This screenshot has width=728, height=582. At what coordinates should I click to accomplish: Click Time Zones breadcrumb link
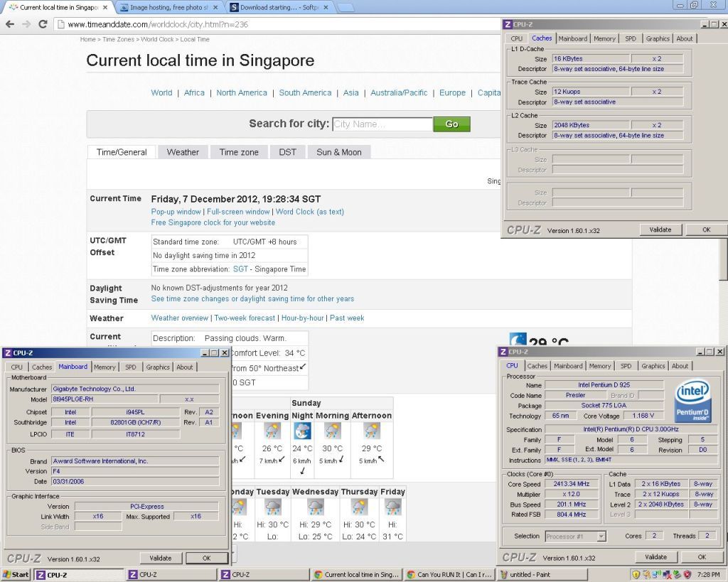[x=119, y=40]
